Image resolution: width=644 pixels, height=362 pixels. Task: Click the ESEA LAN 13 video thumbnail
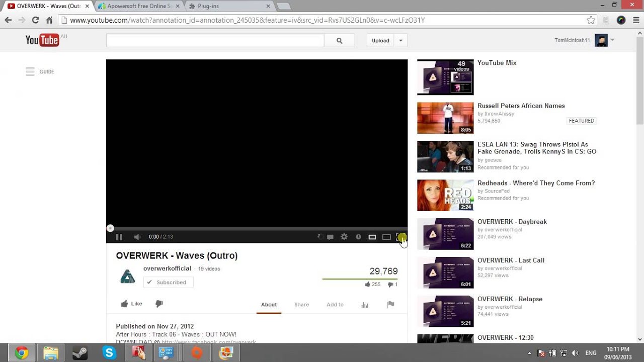pyautogui.click(x=445, y=156)
